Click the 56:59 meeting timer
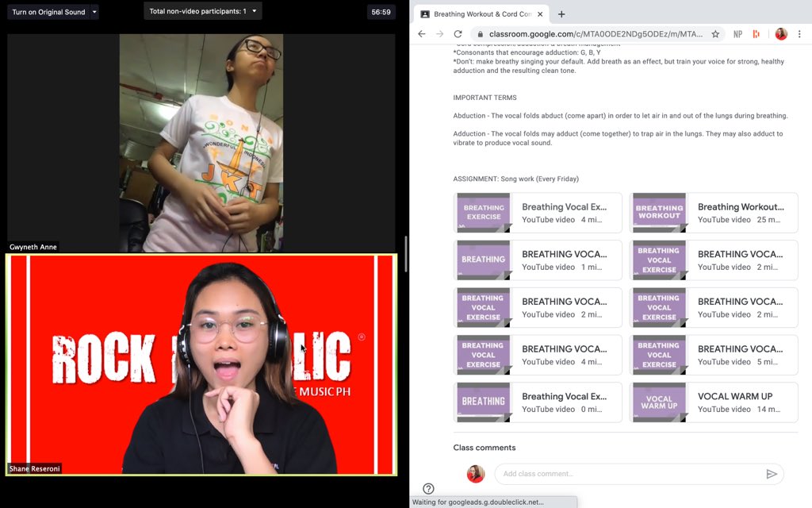Viewport: 812px width, 508px height. pos(381,12)
